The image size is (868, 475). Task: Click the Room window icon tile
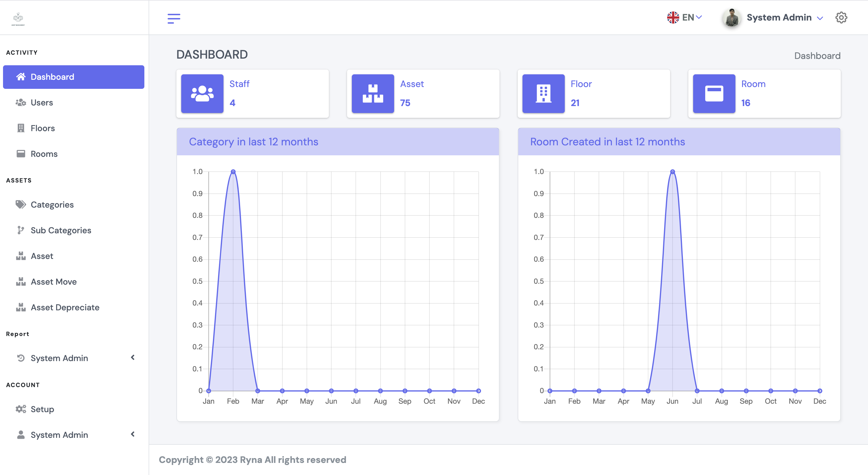[714, 94]
